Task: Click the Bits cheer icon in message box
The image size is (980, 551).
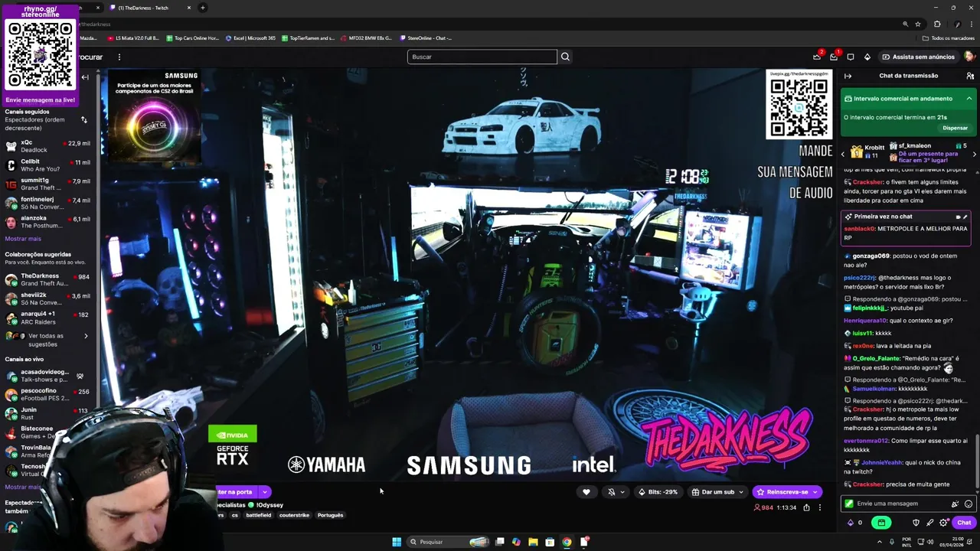Action: (955, 504)
